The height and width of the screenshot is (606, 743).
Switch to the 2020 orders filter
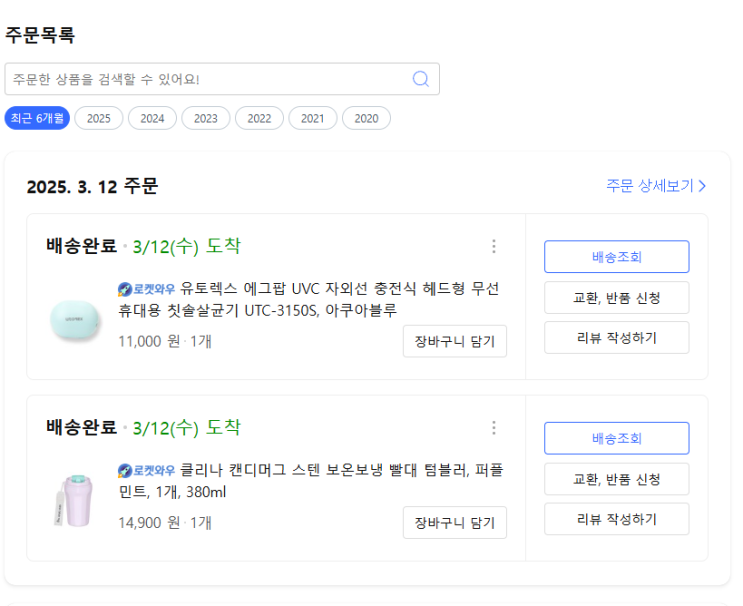point(366,118)
